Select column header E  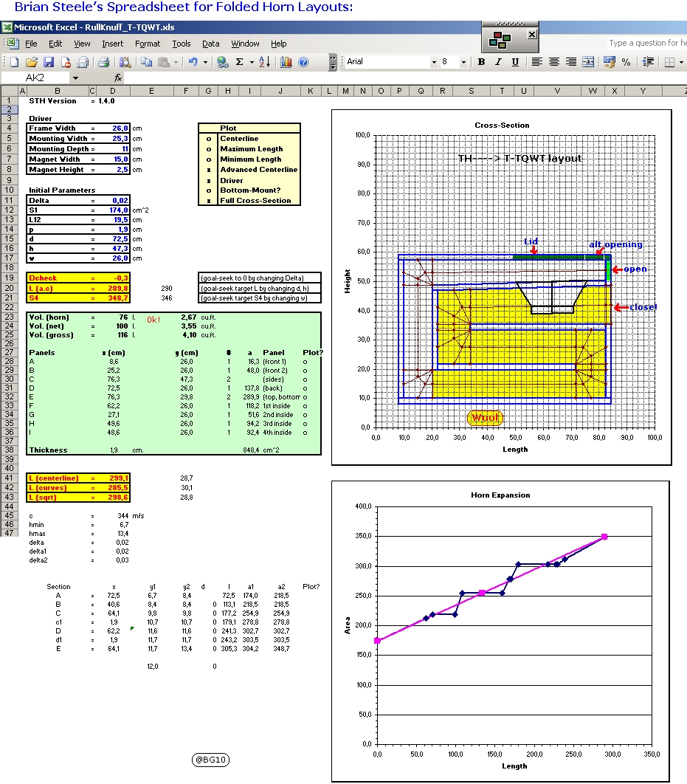(x=151, y=91)
